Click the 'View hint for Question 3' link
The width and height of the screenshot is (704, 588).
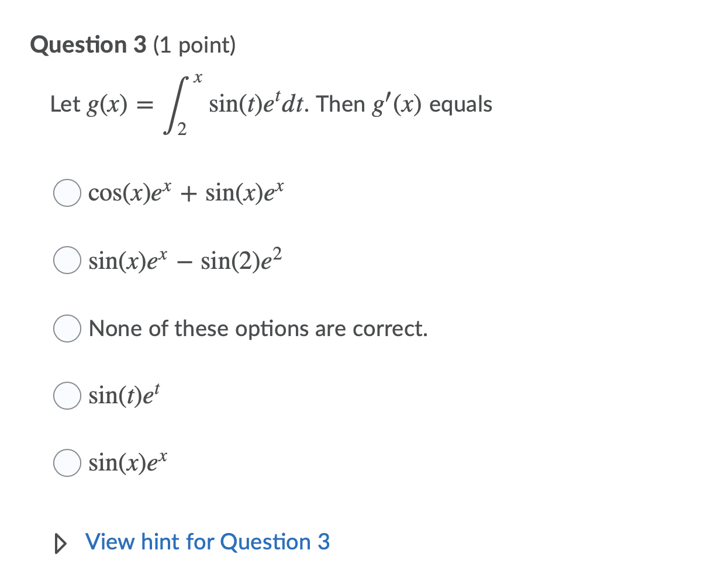208,542
